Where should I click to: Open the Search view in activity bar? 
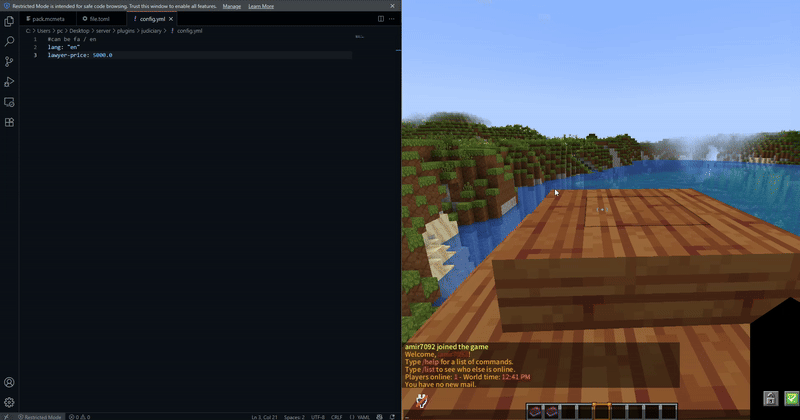tap(9, 41)
